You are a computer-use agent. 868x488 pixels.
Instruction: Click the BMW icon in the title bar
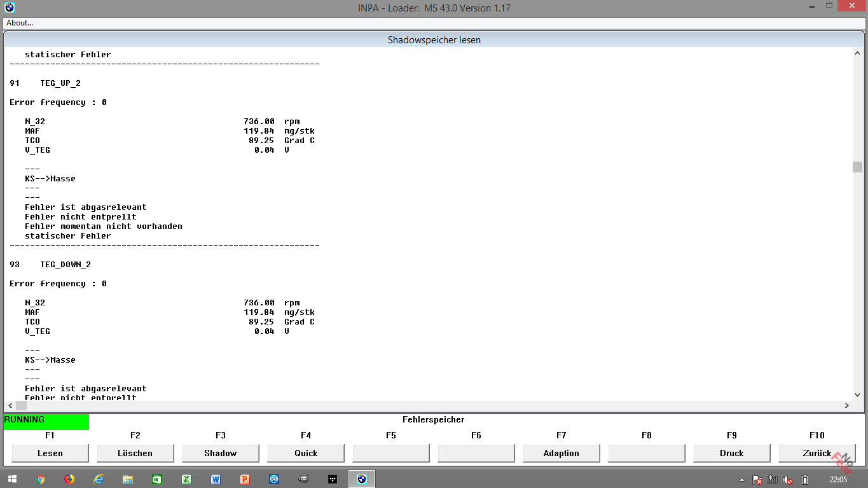[x=8, y=8]
